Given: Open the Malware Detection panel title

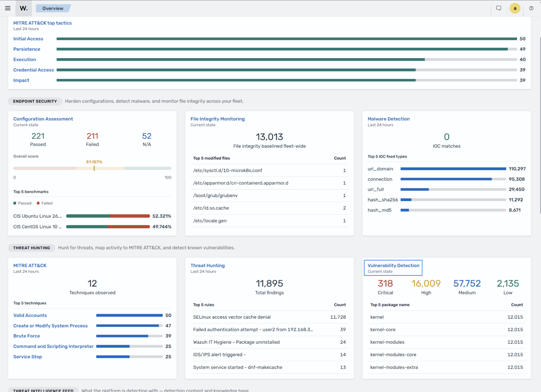Looking at the screenshot, I should pos(388,119).
